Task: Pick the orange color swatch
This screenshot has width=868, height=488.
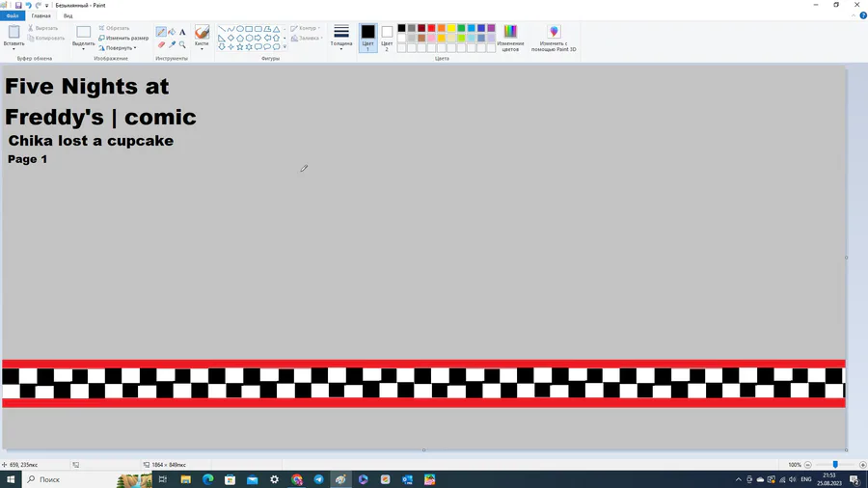Action: [x=441, y=28]
